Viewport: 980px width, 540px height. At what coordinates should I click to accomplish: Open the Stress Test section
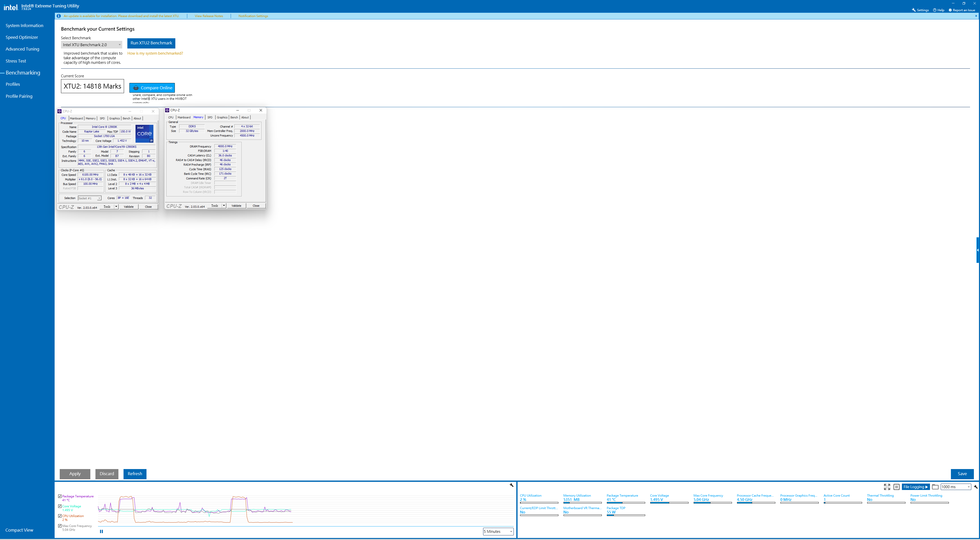16,61
